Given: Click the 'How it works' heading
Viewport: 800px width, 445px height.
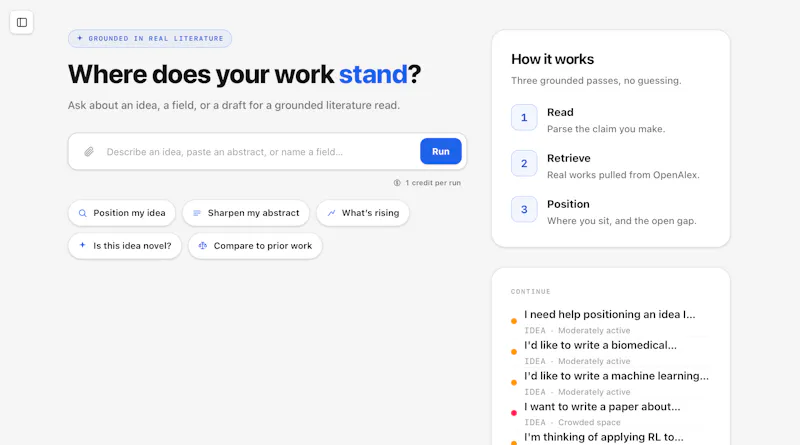Looking at the screenshot, I should pos(553,59).
